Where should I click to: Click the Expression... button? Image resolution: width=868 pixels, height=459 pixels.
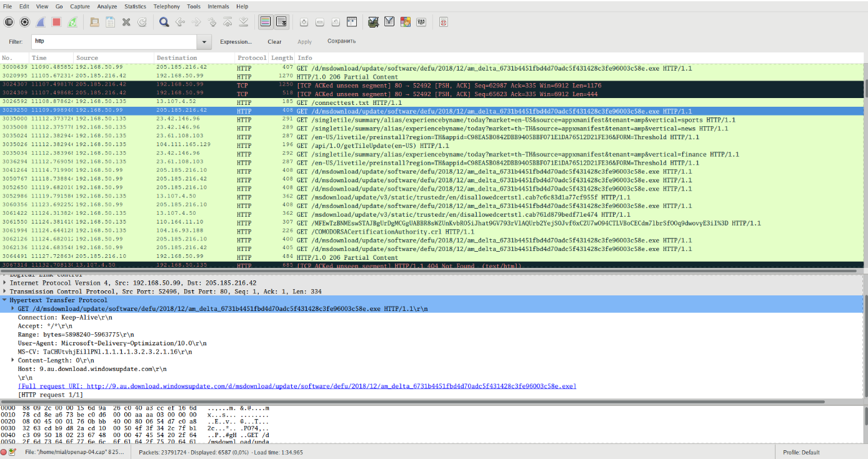(236, 42)
